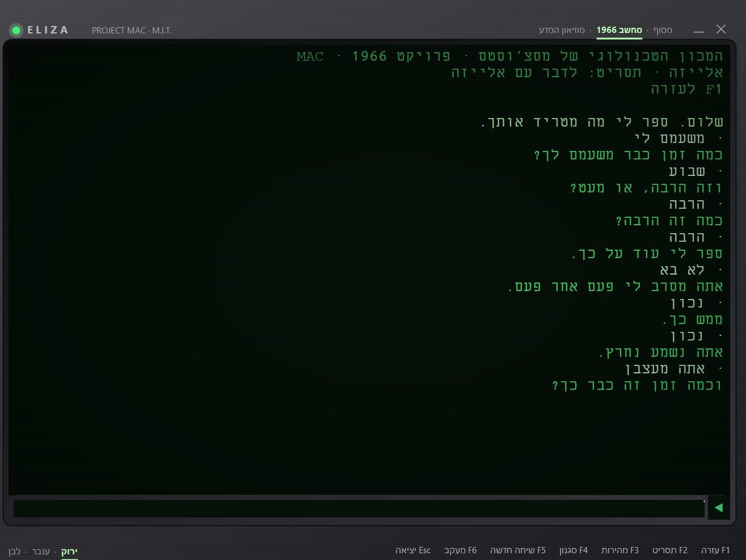Screen dimensions: 746x560
Task: Click the question 'כמה זה הרבה?'
Action: click(669, 221)
